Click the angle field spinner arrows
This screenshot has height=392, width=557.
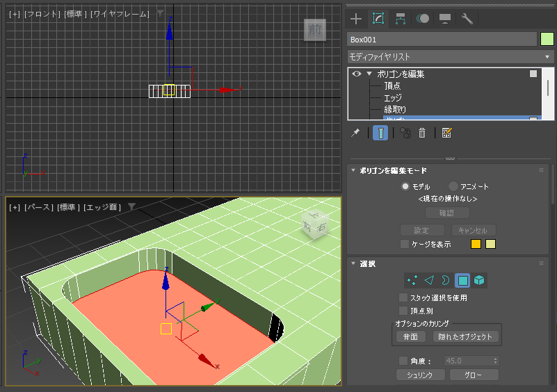(x=496, y=361)
